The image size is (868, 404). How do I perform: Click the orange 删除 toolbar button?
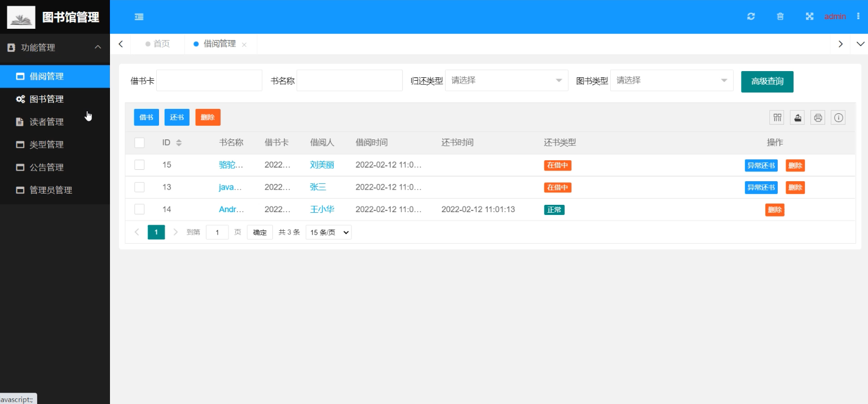coord(208,117)
